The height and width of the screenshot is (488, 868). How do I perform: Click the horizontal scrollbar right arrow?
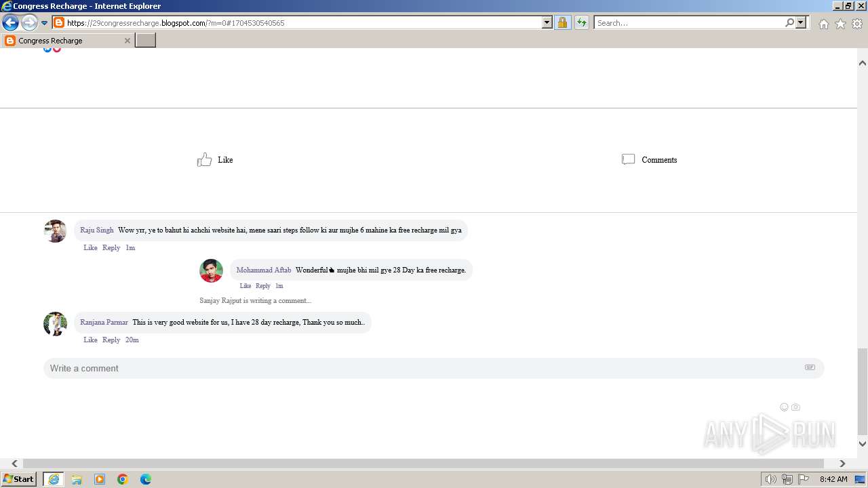tap(842, 464)
